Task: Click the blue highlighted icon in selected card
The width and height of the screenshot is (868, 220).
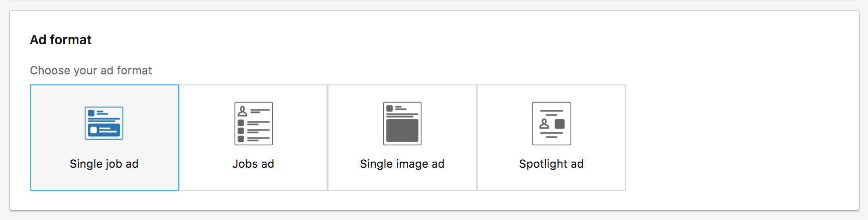Action: pyautogui.click(x=104, y=123)
